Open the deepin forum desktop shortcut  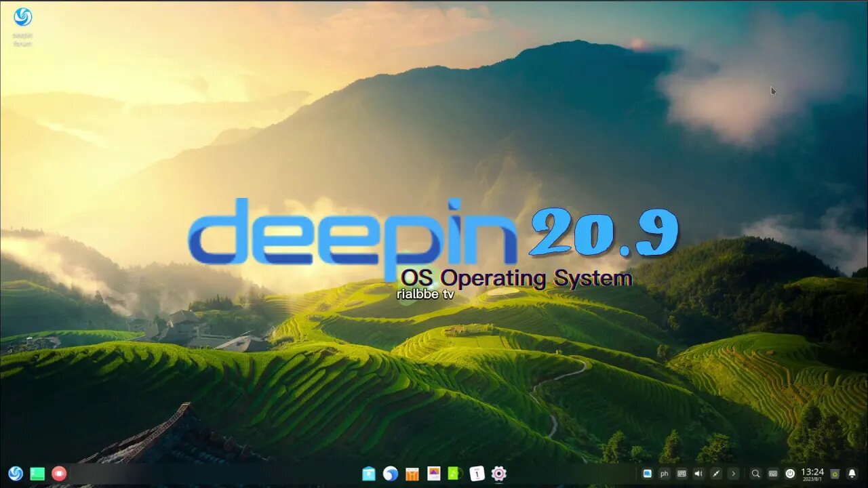(x=22, y=26)
